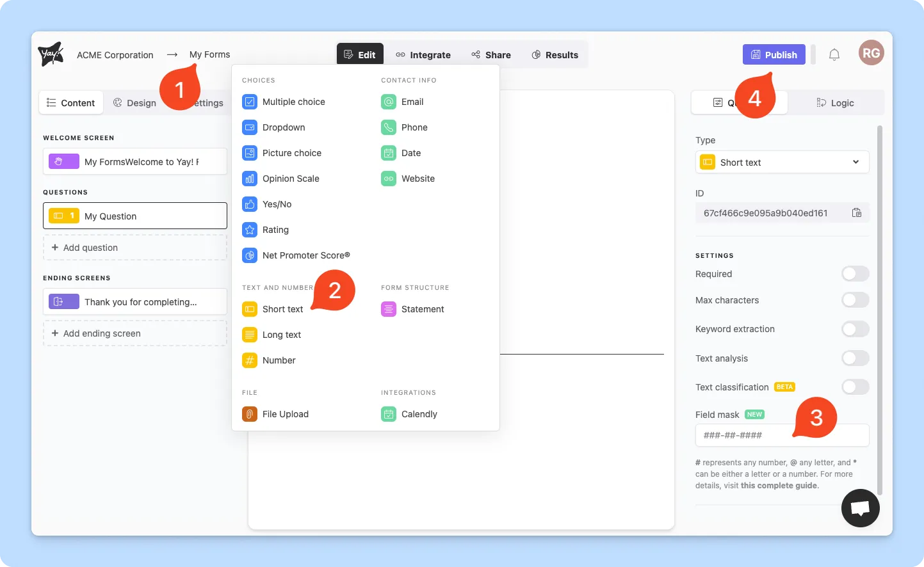Select the Rating star icon

[x=250, y=230]
